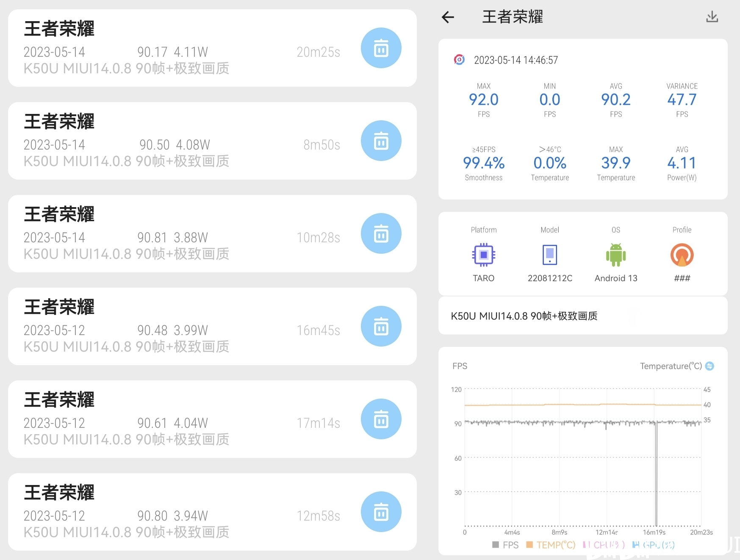Viewport: 740px width, 560px height.
Task: Click the 0.0% Temperature value
Action: coord(550,163)
